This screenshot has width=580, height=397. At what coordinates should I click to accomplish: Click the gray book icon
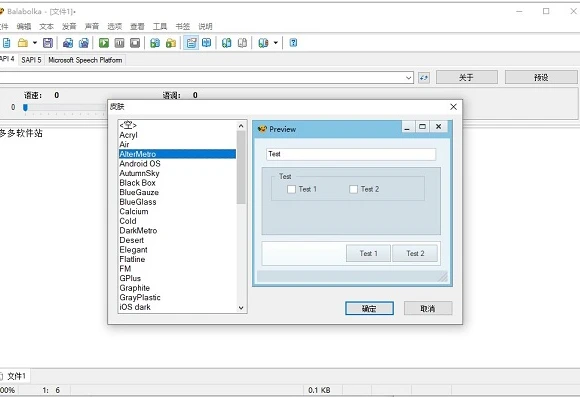(x=242, y=43)
